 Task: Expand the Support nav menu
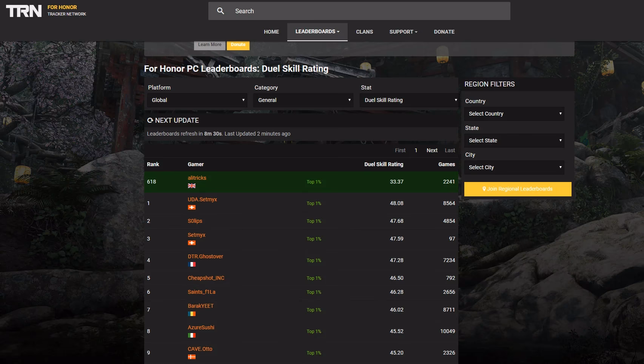click(403, 32)
